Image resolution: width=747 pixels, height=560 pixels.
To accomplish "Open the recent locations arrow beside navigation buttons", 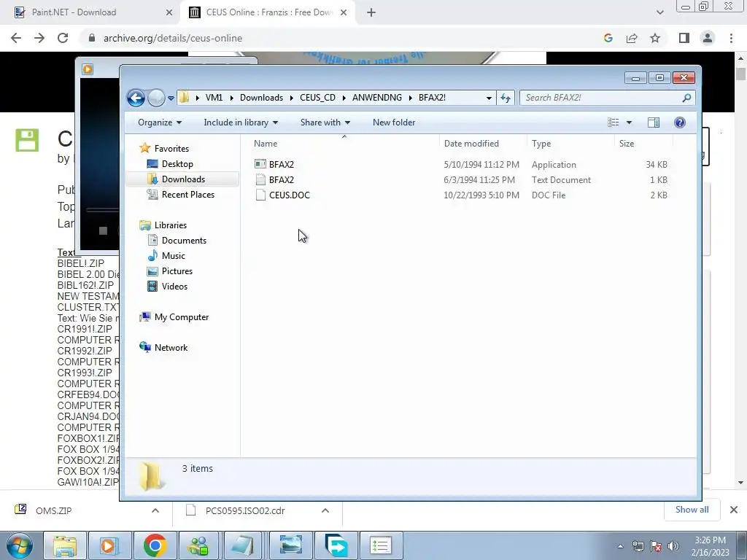I will point(171,98).
